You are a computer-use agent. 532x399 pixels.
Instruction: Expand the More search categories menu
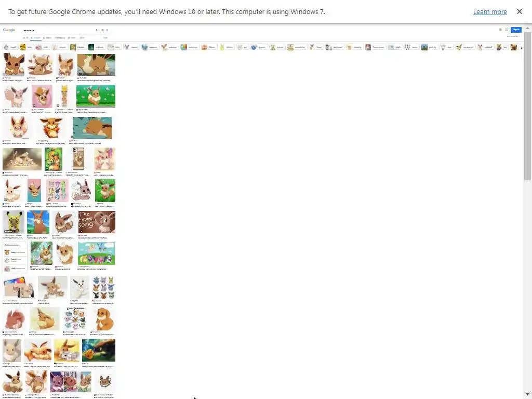(82, 37)
